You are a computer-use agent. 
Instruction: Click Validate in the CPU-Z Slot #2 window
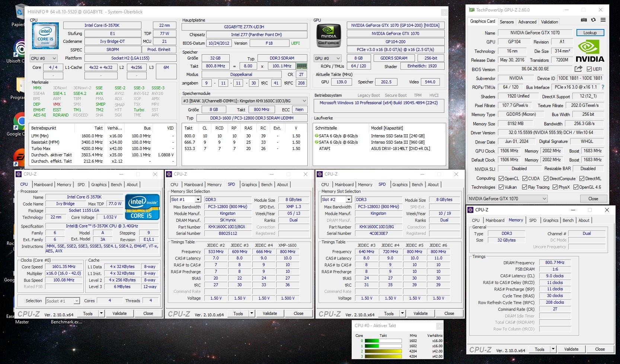click(421, 313)
